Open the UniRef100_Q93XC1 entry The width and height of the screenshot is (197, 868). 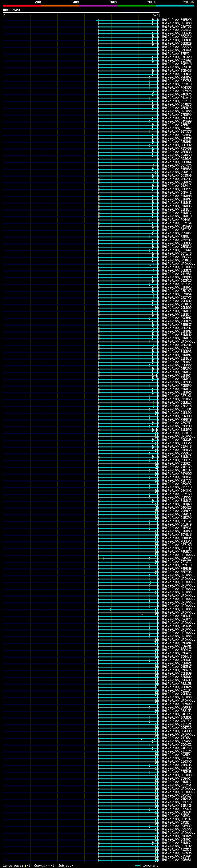(176, 30)
